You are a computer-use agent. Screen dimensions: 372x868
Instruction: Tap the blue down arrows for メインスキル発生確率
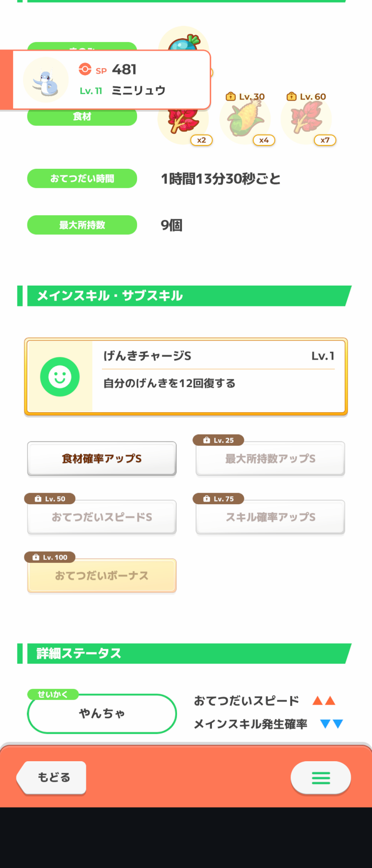point(331,723)
